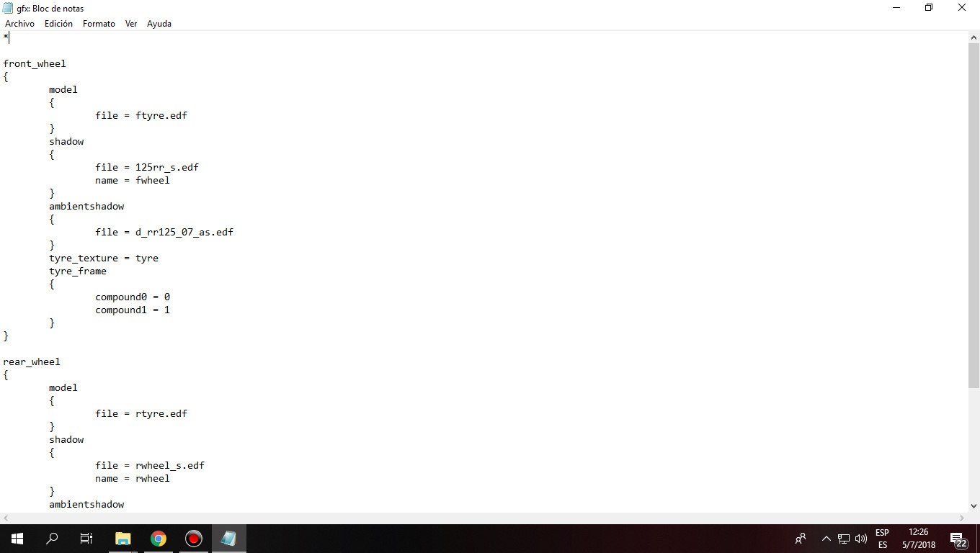Viewport: 980px width, 553px height.
Task: Click the line 'file = rtyre.edf'
Action: click(x=141, y=413)
